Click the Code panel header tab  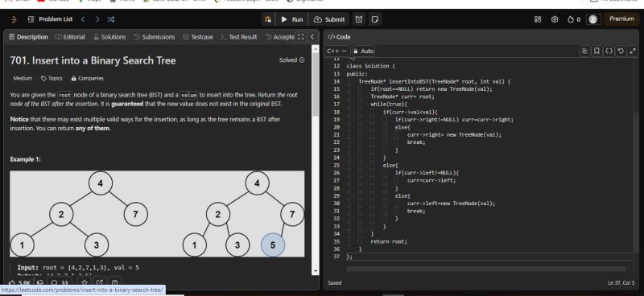[339, 37]
